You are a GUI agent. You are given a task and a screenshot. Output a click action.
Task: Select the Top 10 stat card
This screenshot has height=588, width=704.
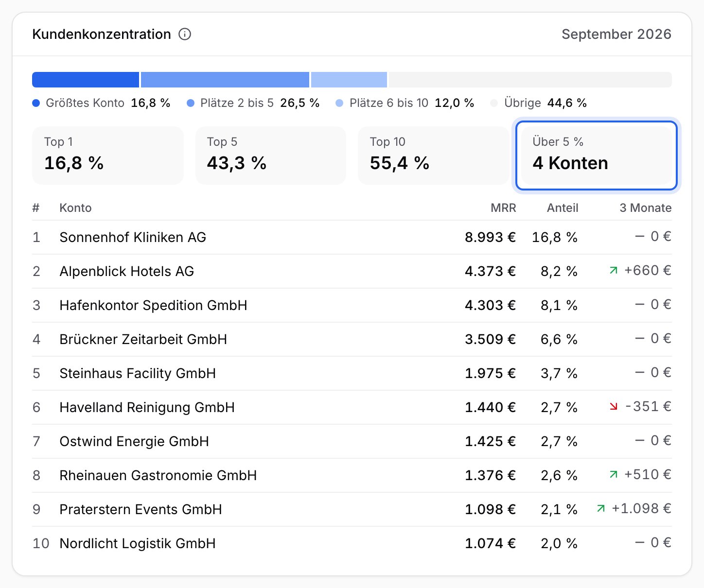tap(433, 156)
